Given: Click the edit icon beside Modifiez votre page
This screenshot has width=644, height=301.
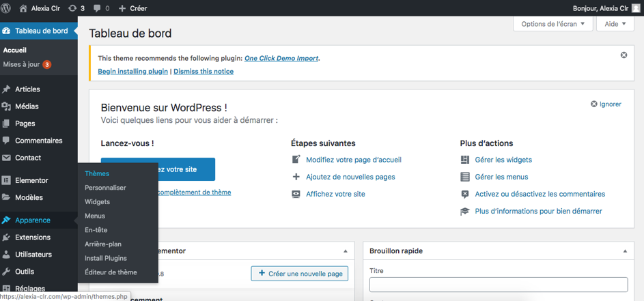Looking at the screenshot, I should pyautogui.click(x=296, y=159).
